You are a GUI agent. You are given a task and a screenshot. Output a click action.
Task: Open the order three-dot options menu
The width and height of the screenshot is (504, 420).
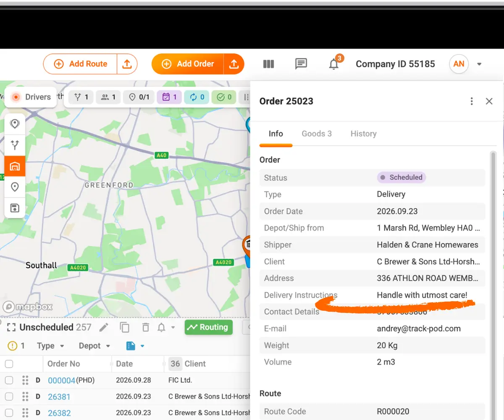point(472,101)
